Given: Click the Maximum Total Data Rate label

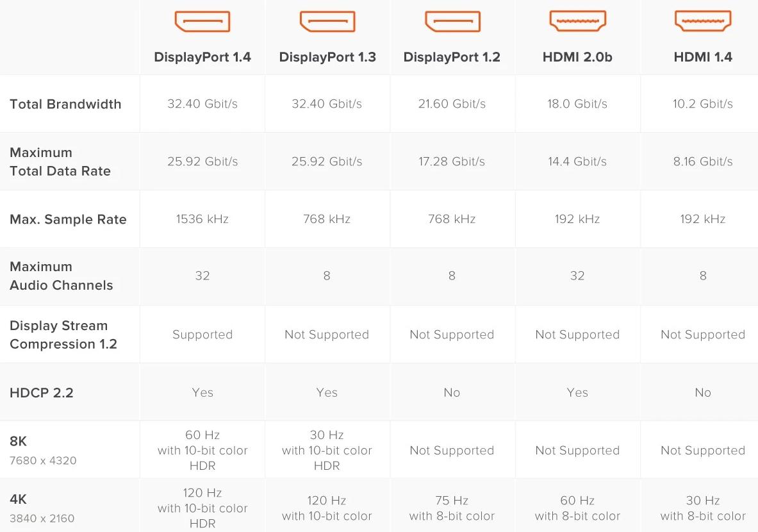Looking at the screenshot, I should 60,162.
